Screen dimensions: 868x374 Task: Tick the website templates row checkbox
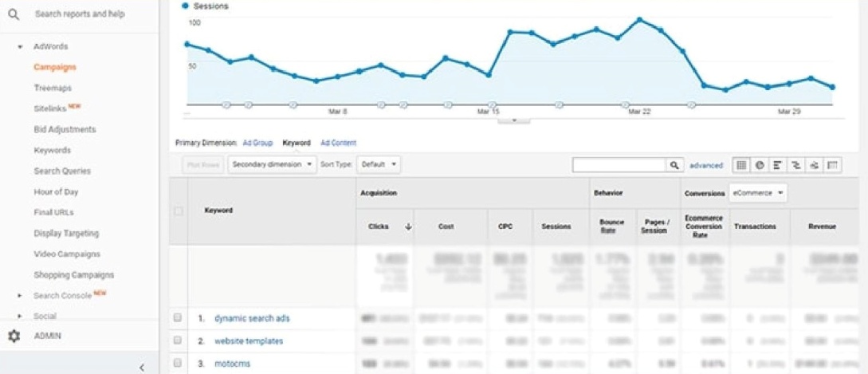tap(178, 341)
